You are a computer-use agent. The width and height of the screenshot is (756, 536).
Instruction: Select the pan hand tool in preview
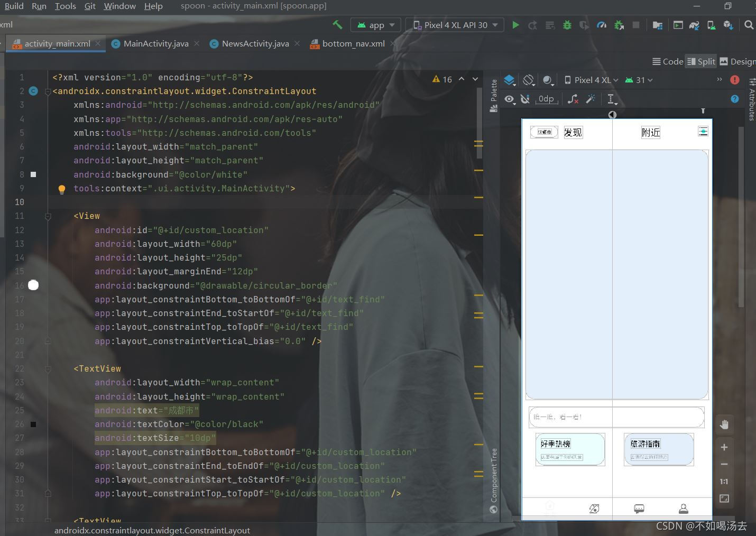click(724, 424)
